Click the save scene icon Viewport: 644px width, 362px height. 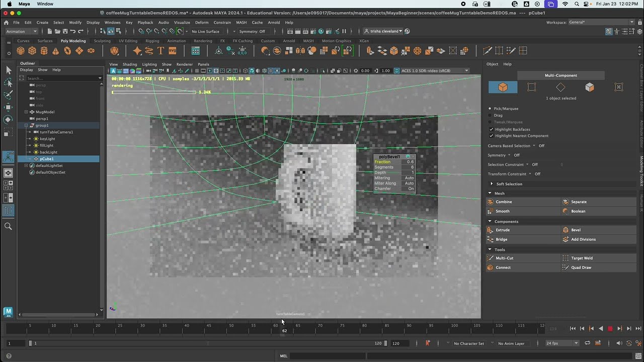(x=65, y=31)
